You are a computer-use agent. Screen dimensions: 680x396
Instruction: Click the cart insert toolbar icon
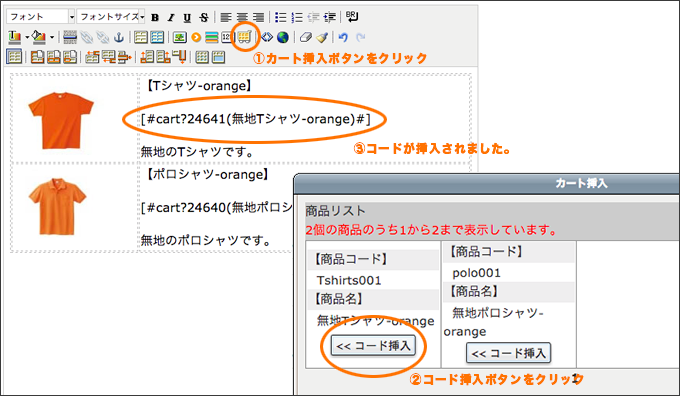pos(244,37)
